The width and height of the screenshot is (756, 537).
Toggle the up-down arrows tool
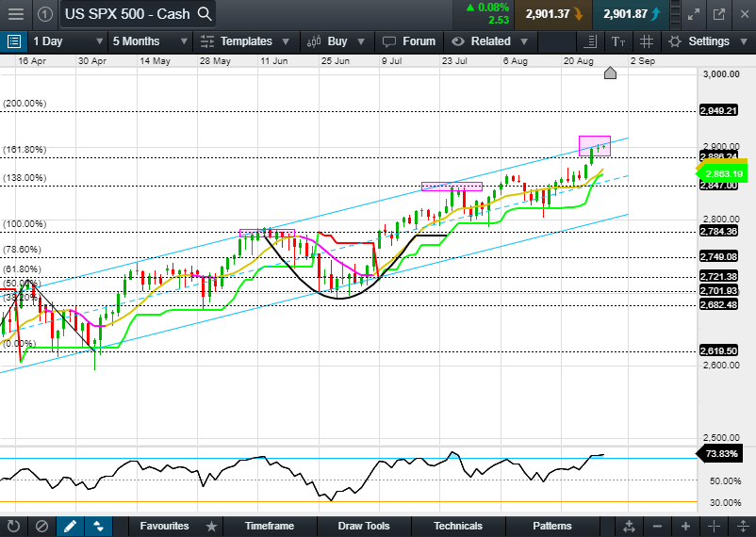98,526
